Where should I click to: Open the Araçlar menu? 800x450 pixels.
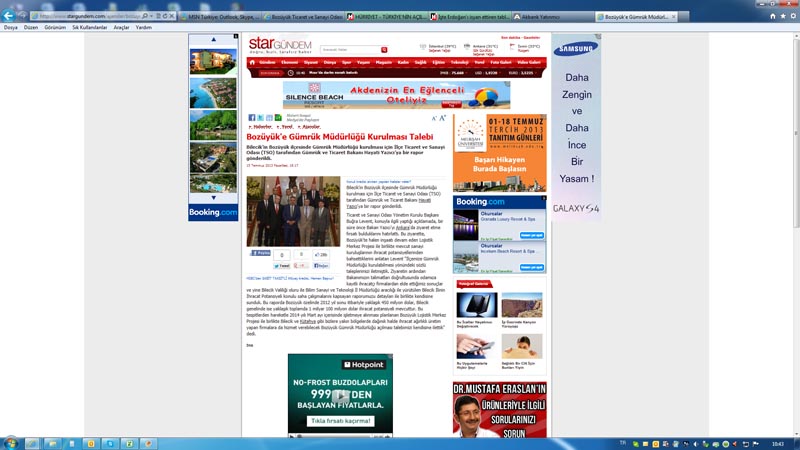click(x=121, y=28)
